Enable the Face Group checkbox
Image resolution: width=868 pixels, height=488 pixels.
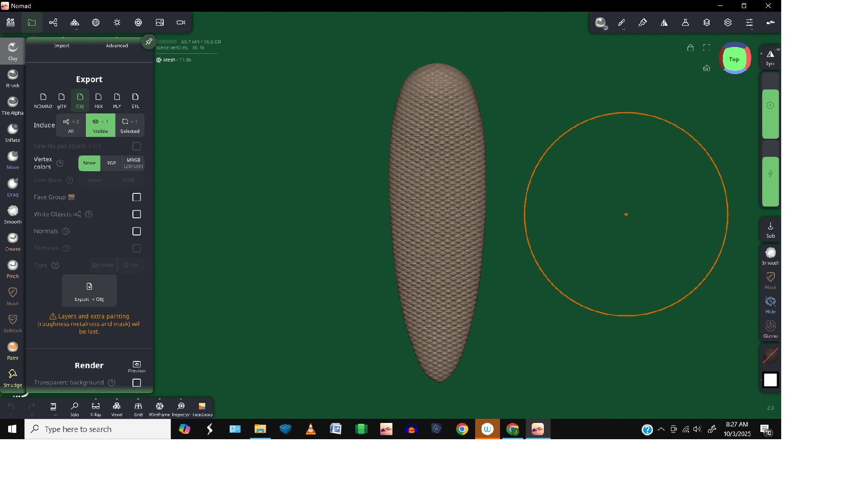pyautogui.click(x=137, y=197)
